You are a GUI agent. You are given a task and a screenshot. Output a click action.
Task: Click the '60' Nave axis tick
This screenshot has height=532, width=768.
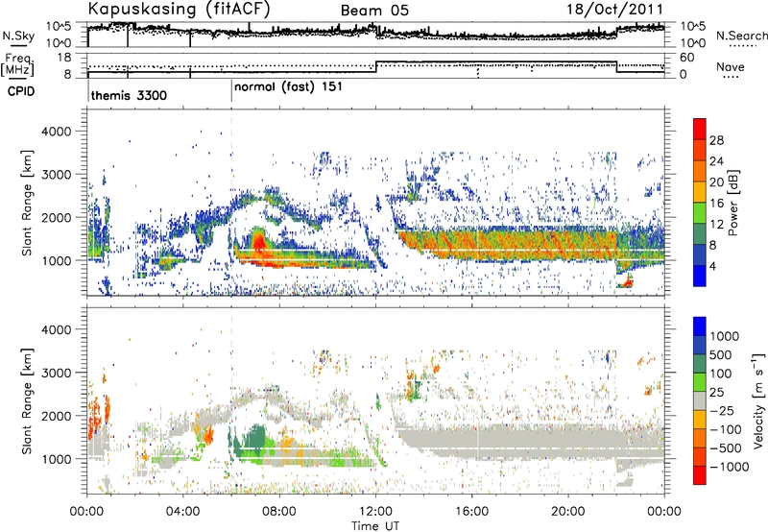(x=686, y=58)
